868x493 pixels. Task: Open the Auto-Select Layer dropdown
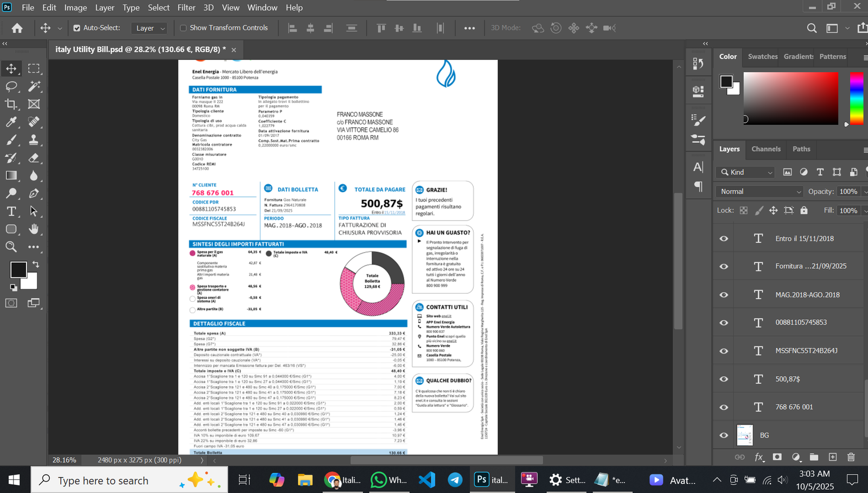click(x=150, y=28)
